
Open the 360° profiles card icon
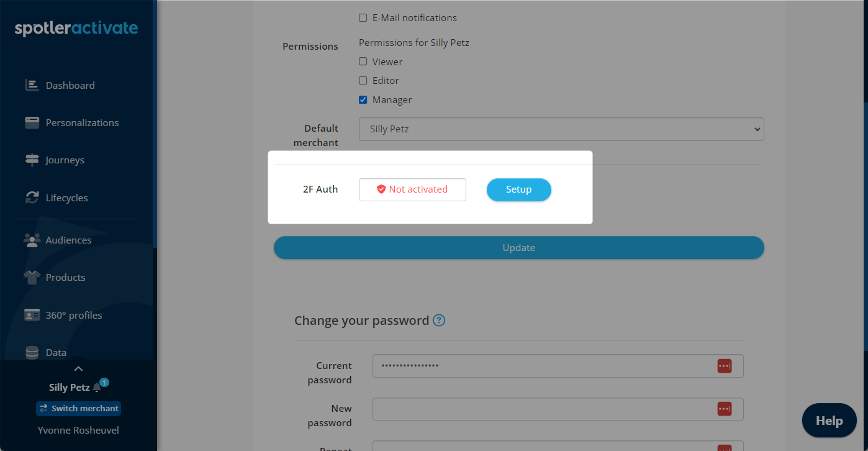tap(32, 315)
